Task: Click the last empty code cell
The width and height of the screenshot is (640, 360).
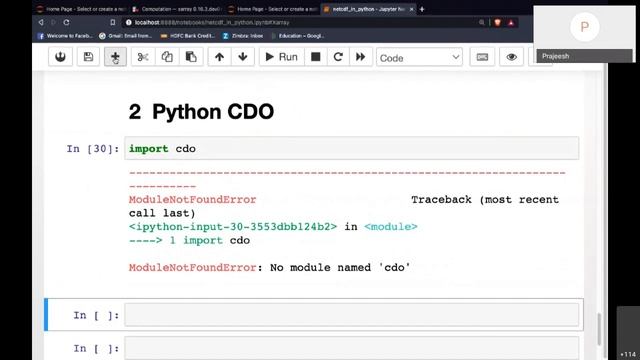Action: click(351, 348)
